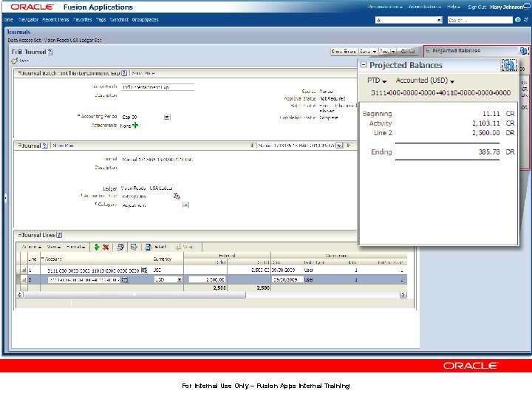Image resolution: width=532 pixels, height=399 pixels.
Task: Go to previous journal arrow
Action: 252,146
